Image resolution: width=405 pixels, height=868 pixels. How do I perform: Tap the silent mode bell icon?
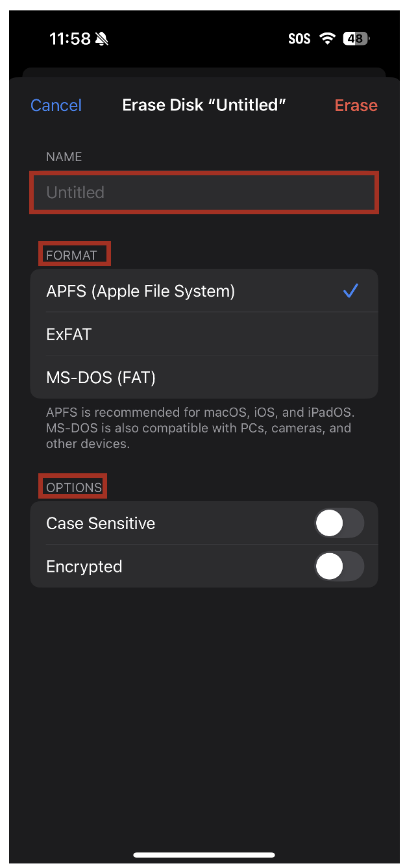pos(101,39)
